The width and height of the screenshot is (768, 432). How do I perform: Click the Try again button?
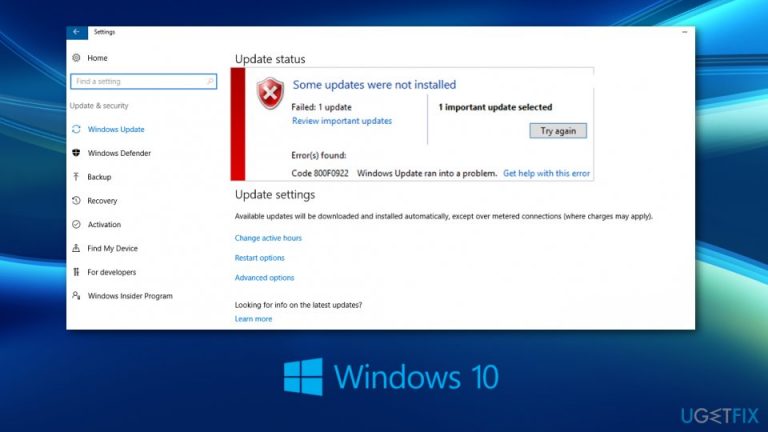point(558,131)
